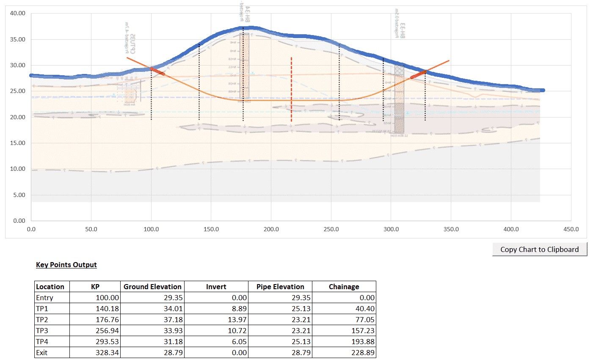The image size is (593, 364).
Task: Click the BH-33 borehole label in chart
Action: pos(402,30)
